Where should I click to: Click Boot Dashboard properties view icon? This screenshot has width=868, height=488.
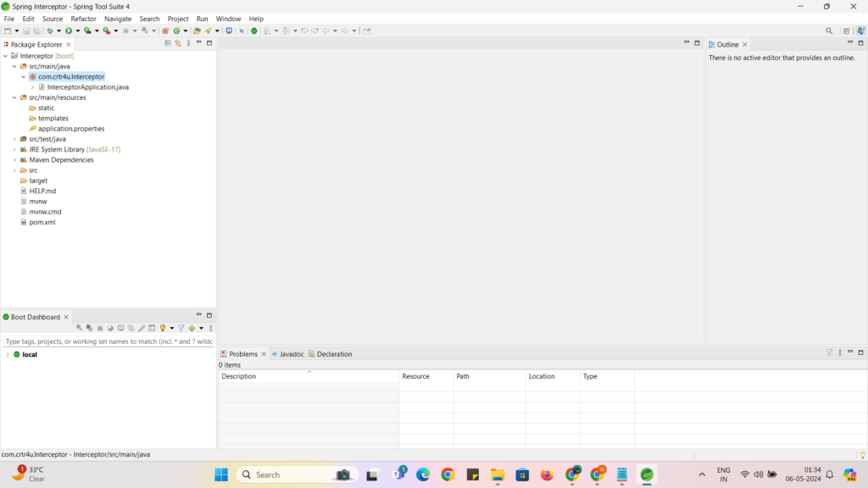click(x=152, y=328)
